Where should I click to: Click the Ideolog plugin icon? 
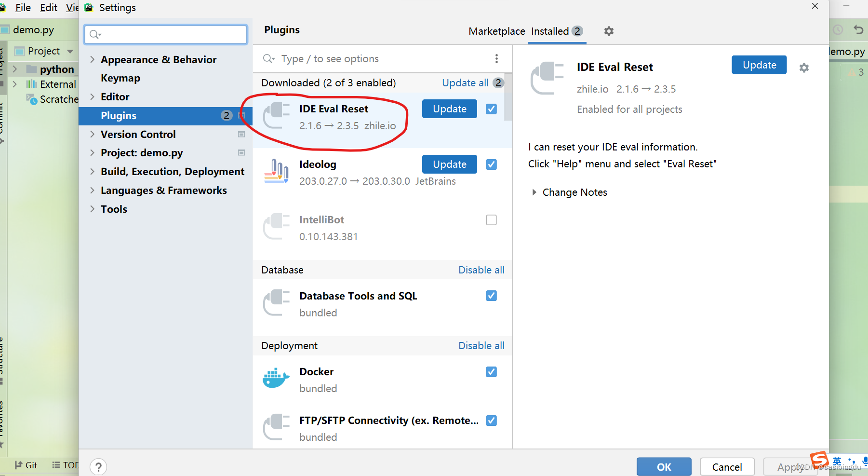(277, 172)
